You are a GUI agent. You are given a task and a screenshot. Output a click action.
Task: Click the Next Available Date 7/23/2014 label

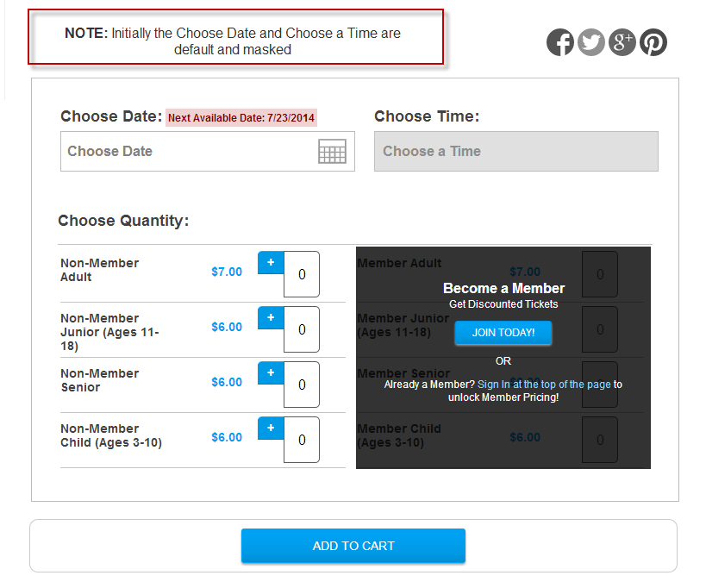pyautogui.click(x=241, y=118)
